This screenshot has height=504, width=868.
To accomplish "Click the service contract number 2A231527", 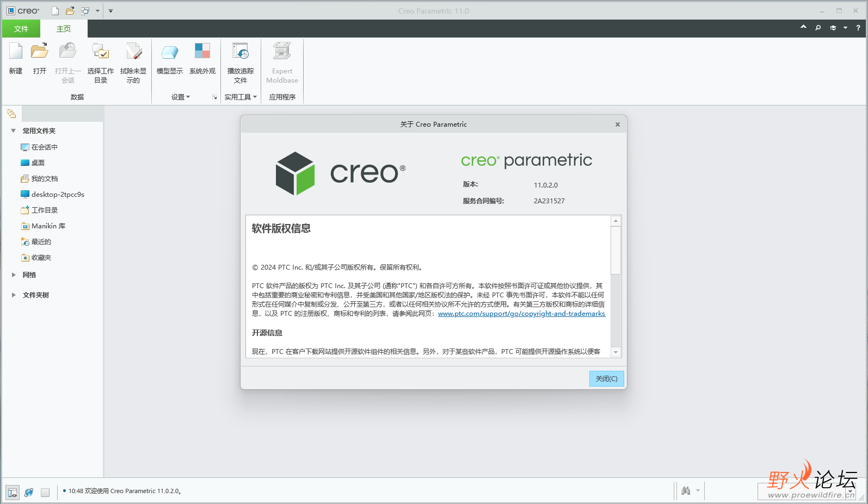I will point(549,201).
